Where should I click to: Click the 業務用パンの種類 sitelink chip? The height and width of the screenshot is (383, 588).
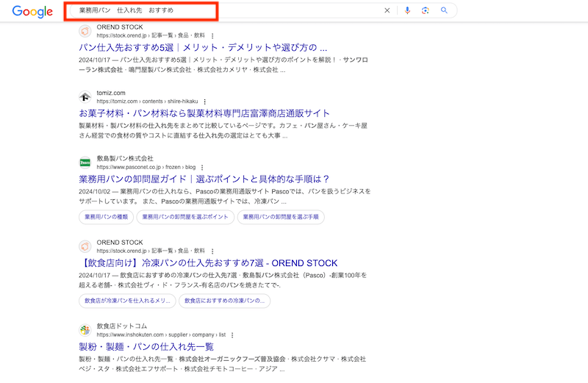[106, 217]
